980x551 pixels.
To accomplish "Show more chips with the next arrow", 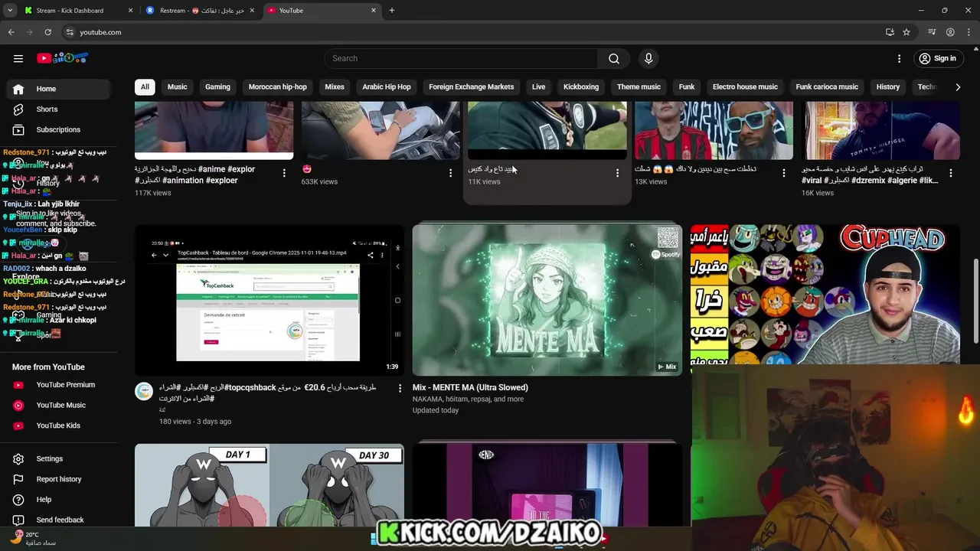I will click(x=958, y=87).
